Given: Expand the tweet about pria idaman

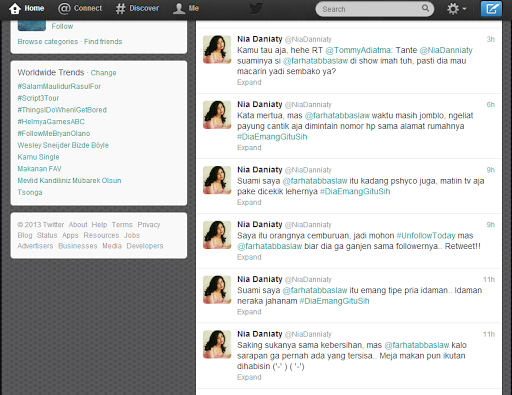Looking at the screenshot, I should click(x=249, y=312).
